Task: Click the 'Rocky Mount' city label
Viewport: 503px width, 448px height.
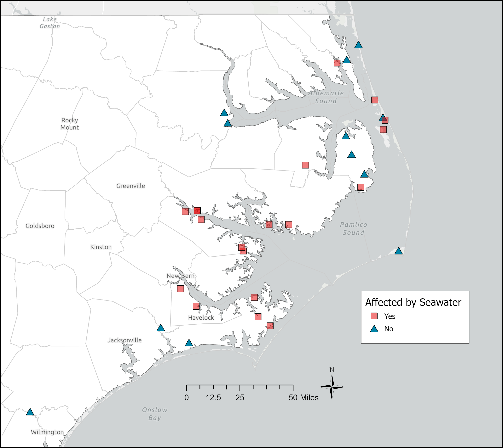Action: click(70, 124)
